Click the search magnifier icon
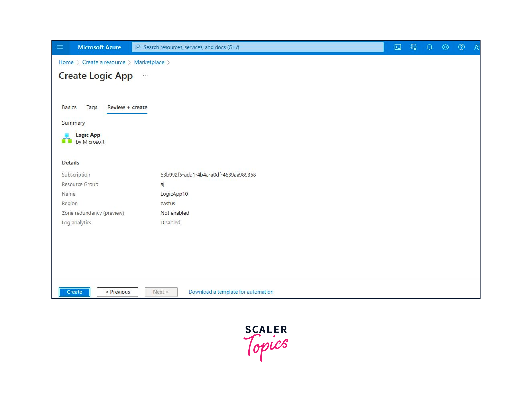The image size is (532, 394). (138, 47)
